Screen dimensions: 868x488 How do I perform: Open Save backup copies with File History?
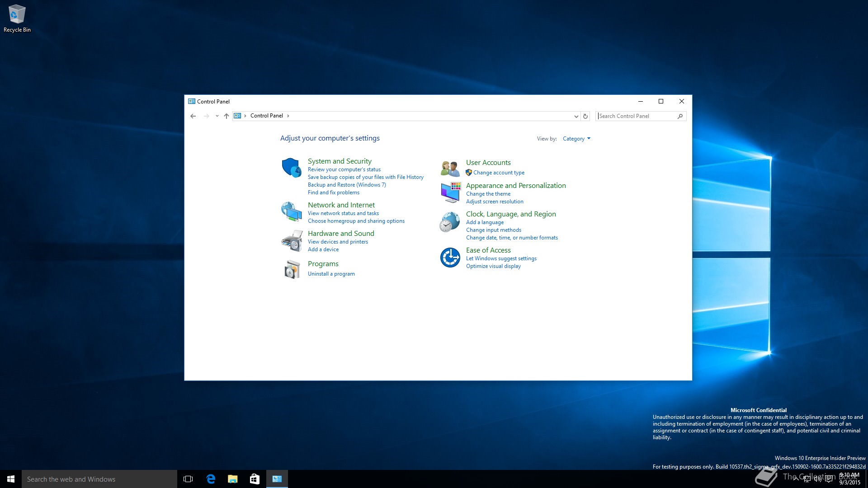coord(366,177)
